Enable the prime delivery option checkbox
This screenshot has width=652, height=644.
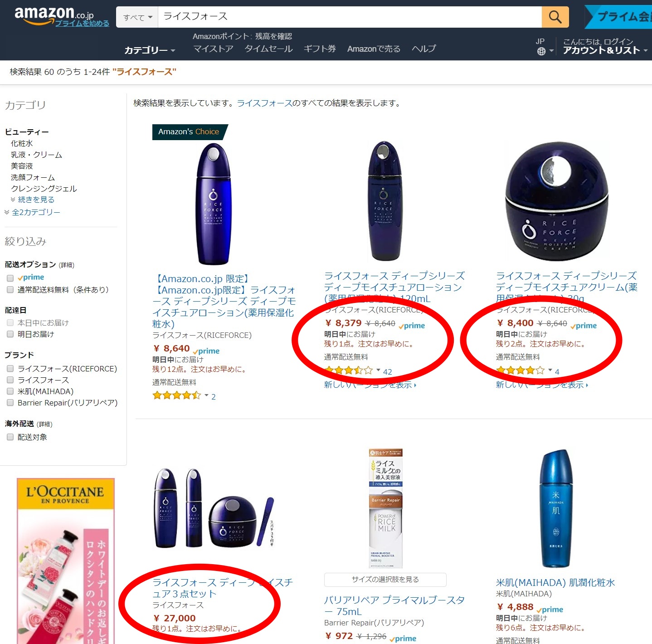[x=10, y=278]
